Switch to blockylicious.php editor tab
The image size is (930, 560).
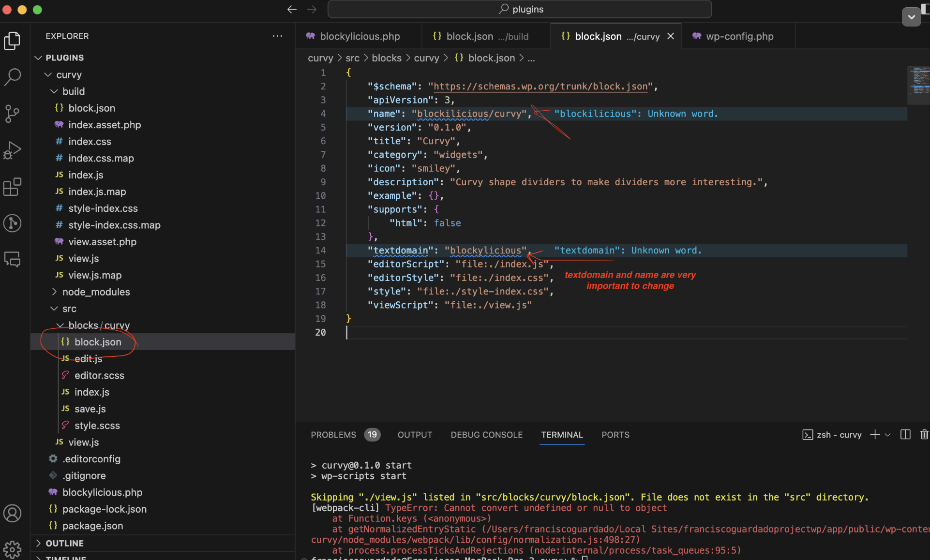tap(359, 36)
